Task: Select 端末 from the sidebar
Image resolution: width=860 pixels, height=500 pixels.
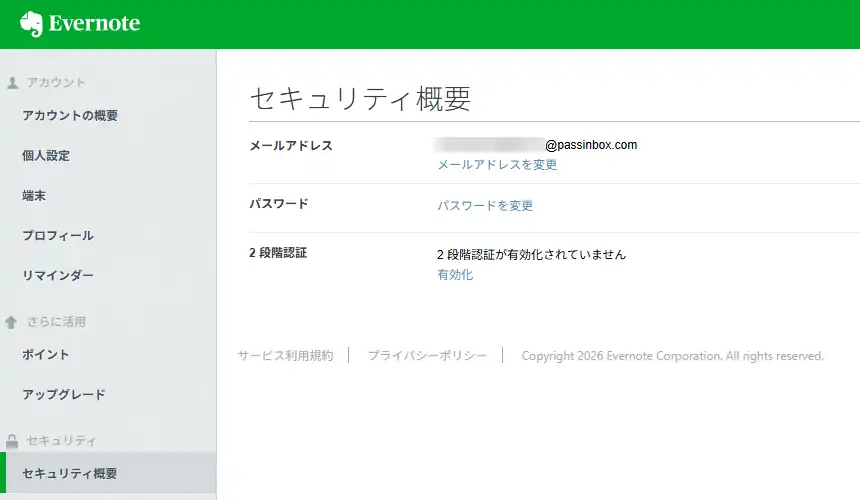Action: coord(34,196)
